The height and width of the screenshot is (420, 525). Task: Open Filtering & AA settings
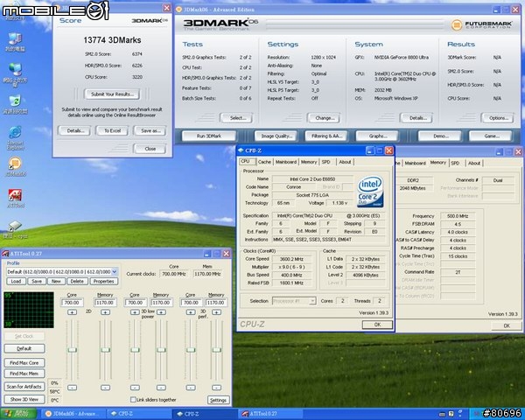pos(326,136)
